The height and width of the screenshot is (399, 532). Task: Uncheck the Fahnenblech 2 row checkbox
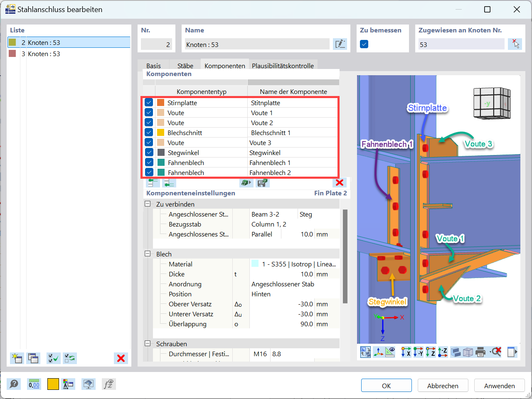click(x=149, y=172)
